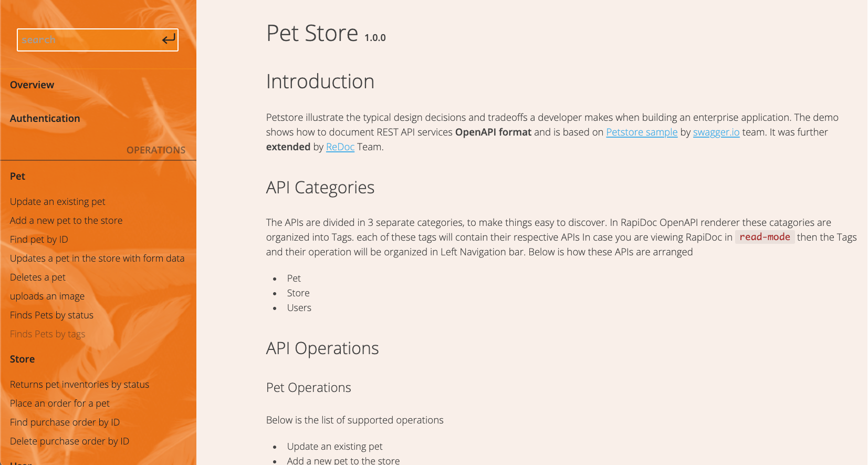
Task: Click the enter arrow icon in search box
Action: 169,39
